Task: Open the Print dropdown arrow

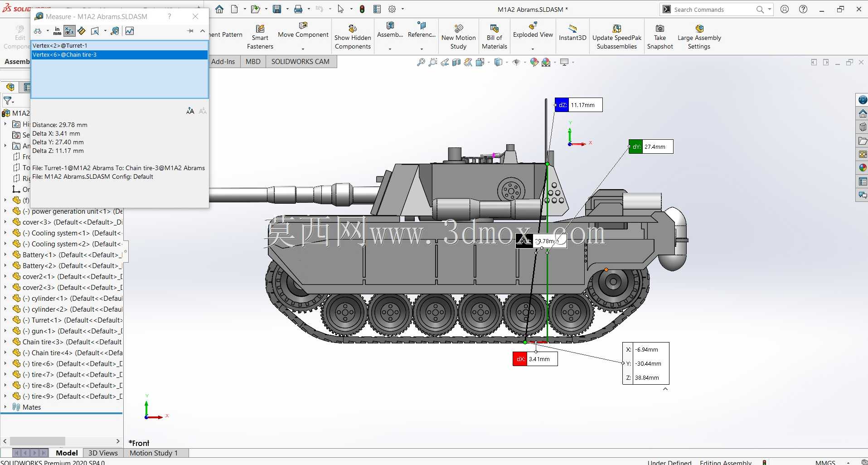Action: (x=309, y=9)
